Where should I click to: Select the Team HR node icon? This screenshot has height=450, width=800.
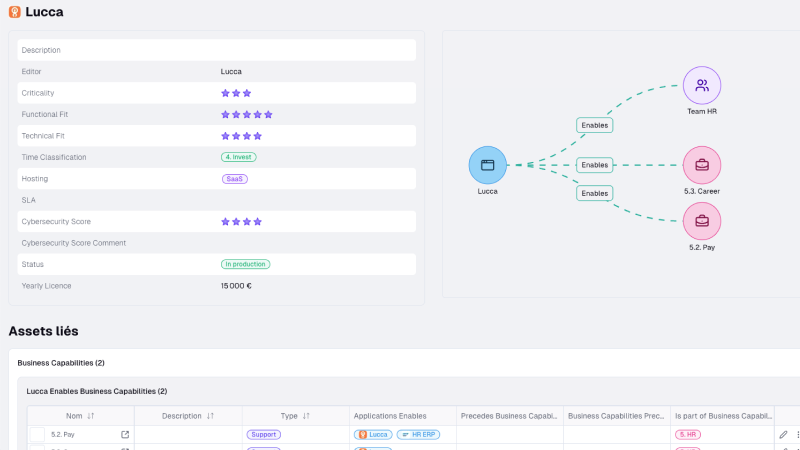702,86
